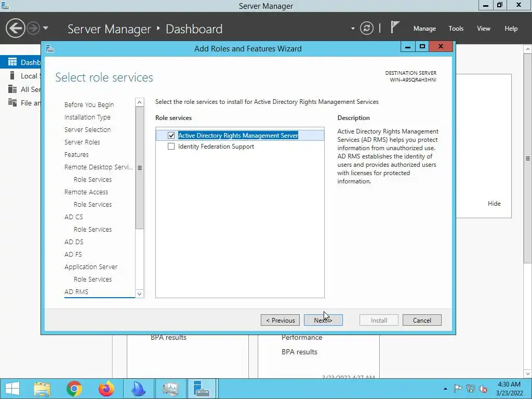
Task: Launch Firefox from taskbar
Action: (106, 389)
